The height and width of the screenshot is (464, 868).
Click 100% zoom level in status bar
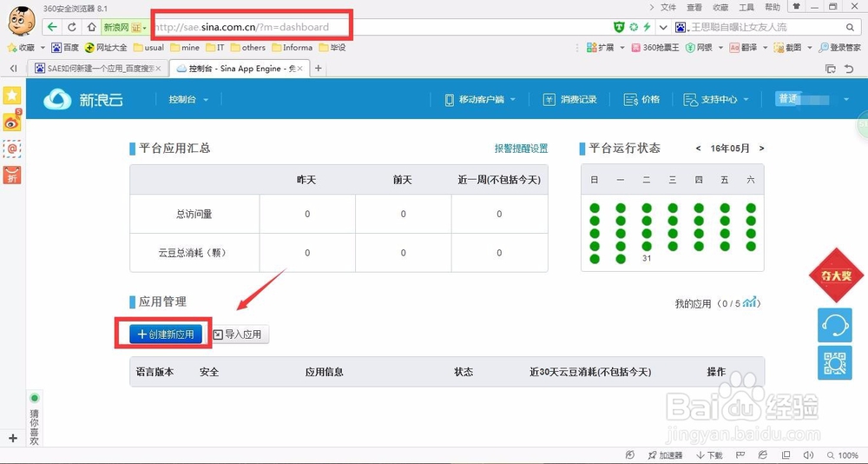(x=843, y=455)
